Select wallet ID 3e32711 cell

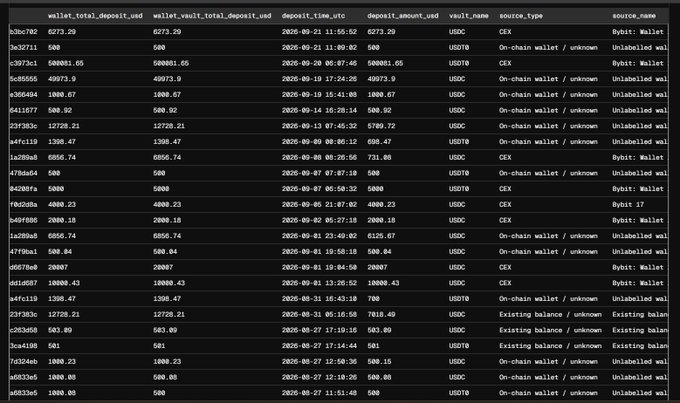tap(23, 47)
